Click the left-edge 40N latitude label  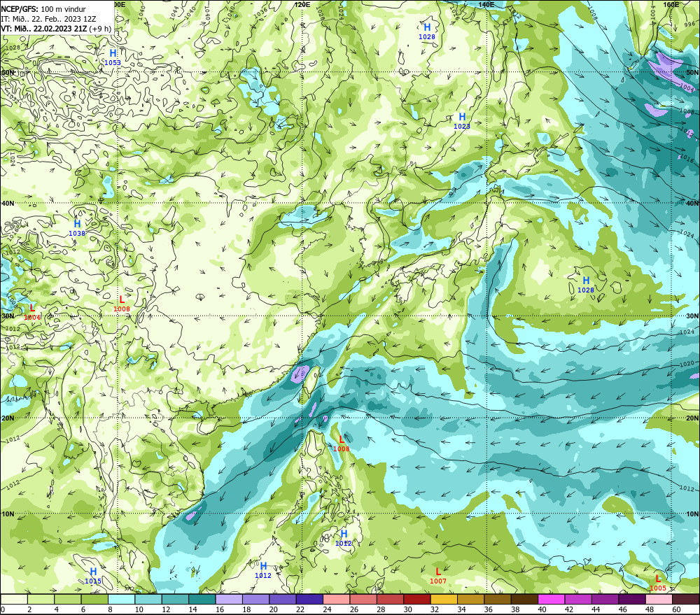(8, 204)
